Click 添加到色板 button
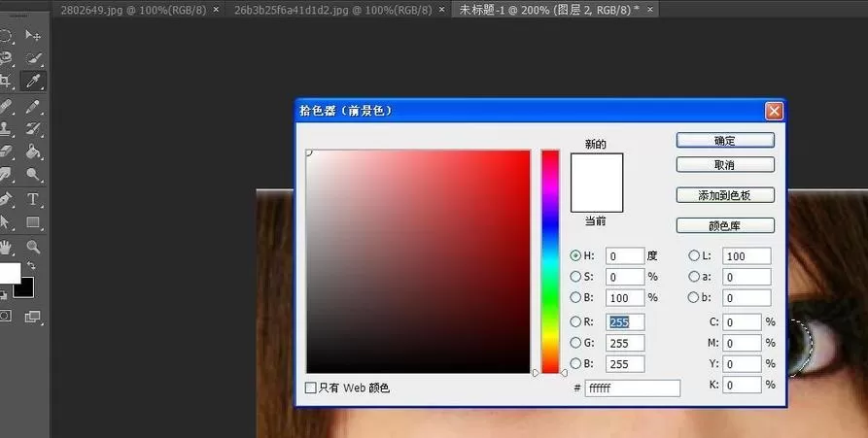The image size is (868, 438). [725, 195]
